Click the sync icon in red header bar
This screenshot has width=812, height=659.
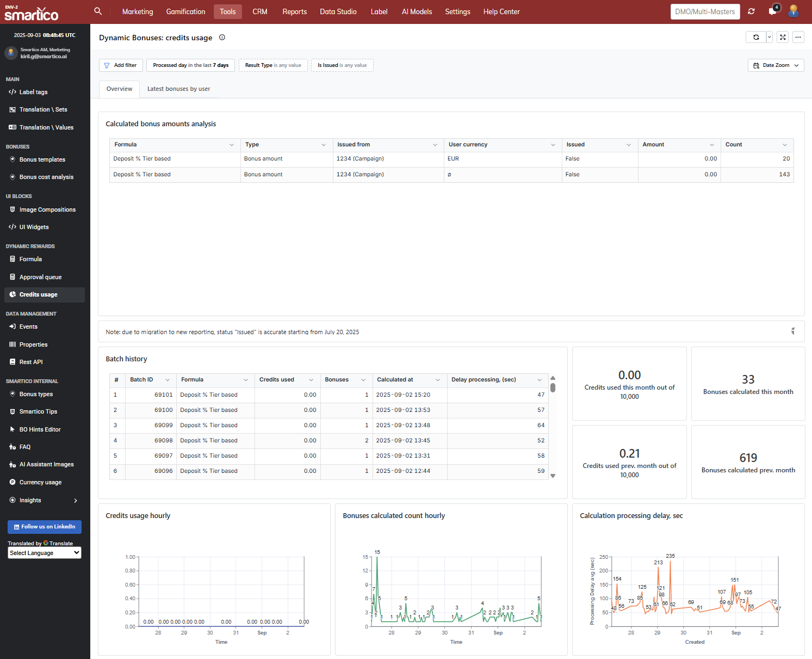tap(751, 11)
